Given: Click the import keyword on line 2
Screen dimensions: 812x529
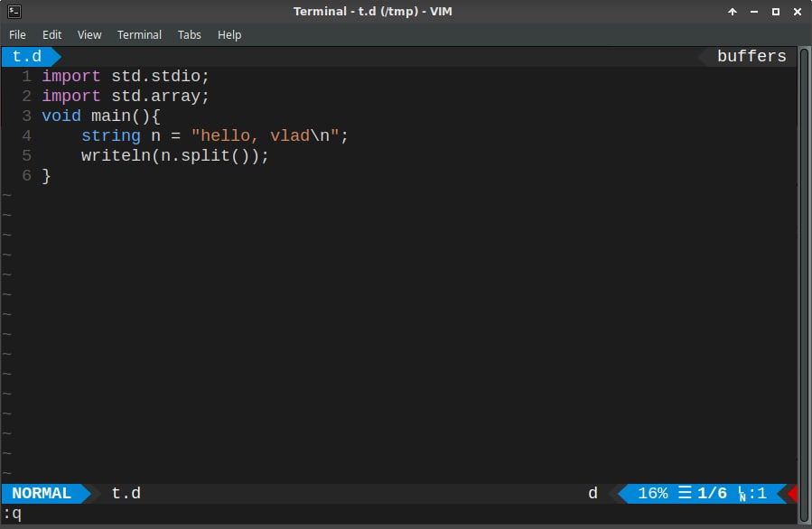Looking at the screenshot, I should click(x=71, y=96).
